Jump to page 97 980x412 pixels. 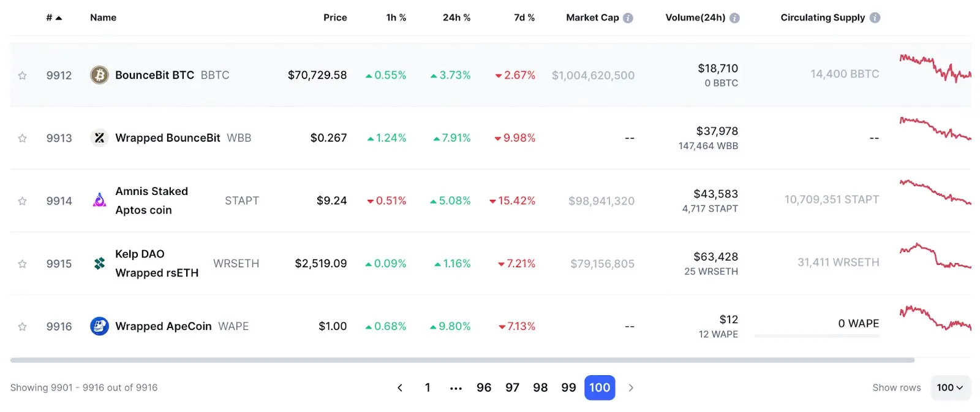coord(512,387)
